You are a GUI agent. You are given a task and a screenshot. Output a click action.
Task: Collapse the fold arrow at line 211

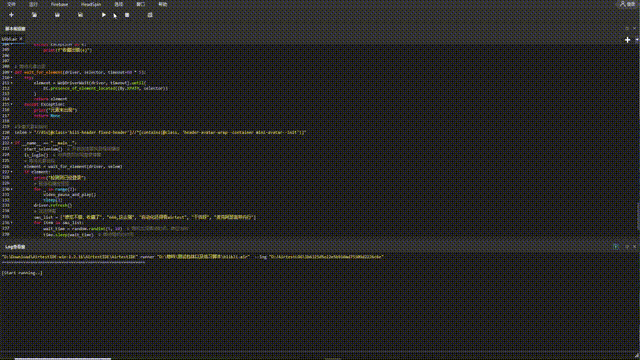point(11,83)
